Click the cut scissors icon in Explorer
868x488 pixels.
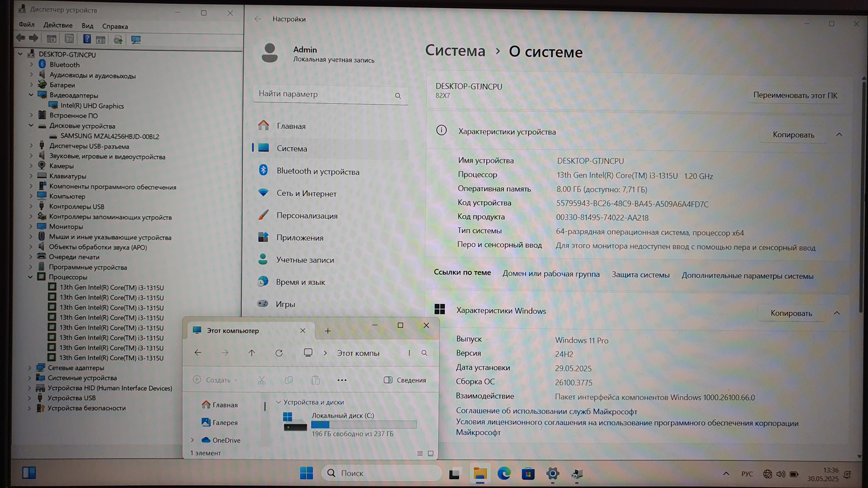pyautogui.click(x=262, y=380)
